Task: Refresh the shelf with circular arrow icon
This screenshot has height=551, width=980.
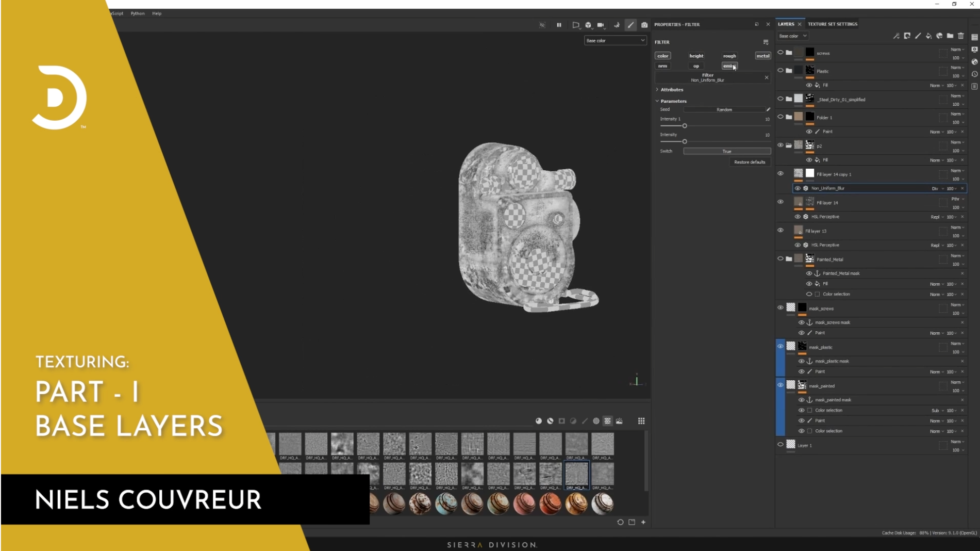Action: (620, 522)
